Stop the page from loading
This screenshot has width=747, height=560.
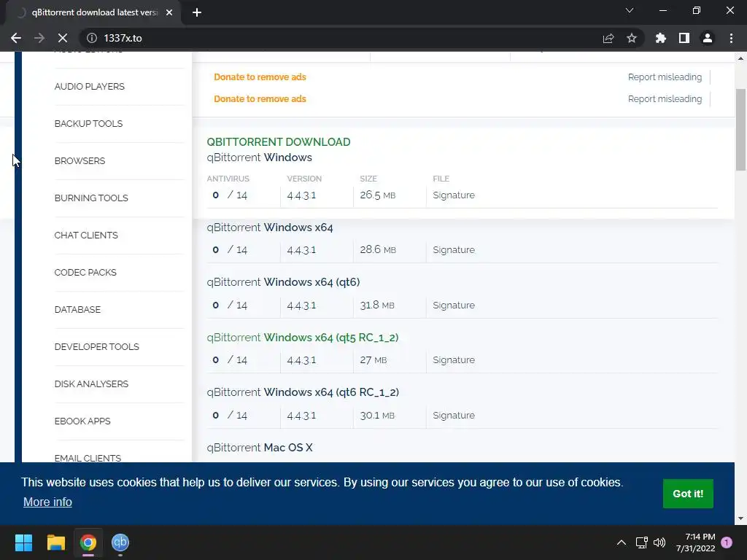pyautogui.click(x=63, y=38)
